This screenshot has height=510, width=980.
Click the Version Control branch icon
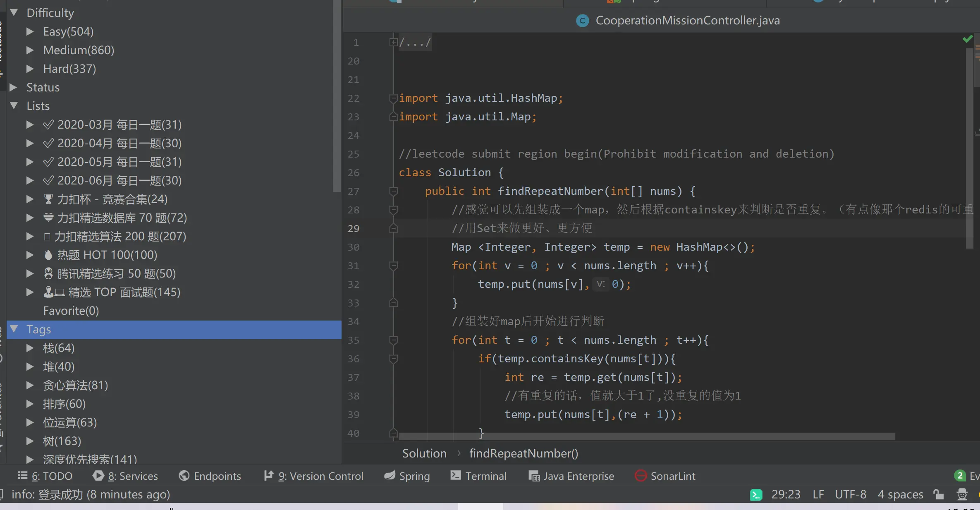click(x=269, y=476)
